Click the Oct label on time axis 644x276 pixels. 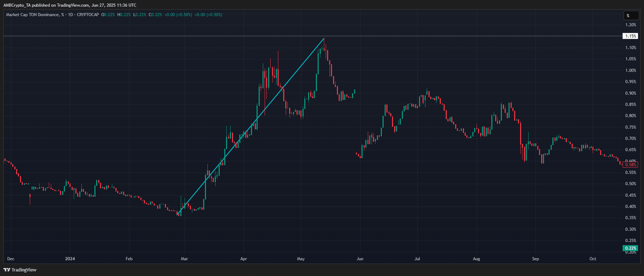click(593, 259)
